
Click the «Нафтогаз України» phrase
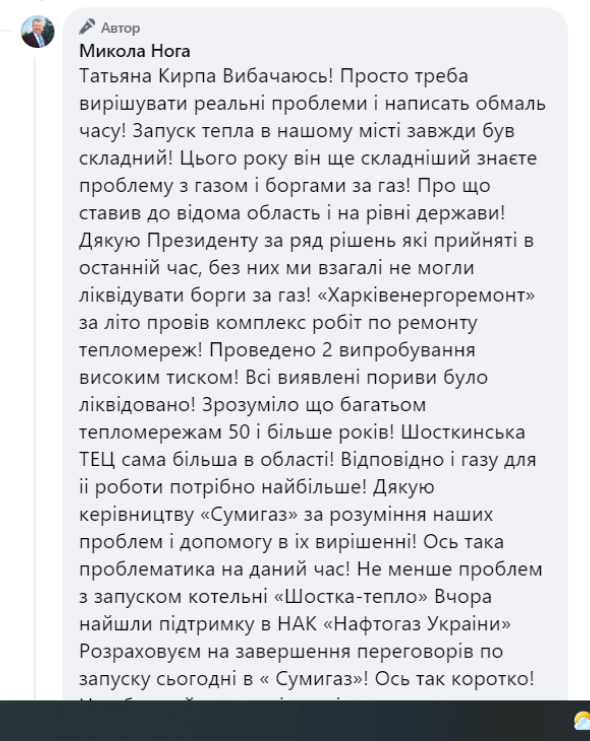coord(417,624)
